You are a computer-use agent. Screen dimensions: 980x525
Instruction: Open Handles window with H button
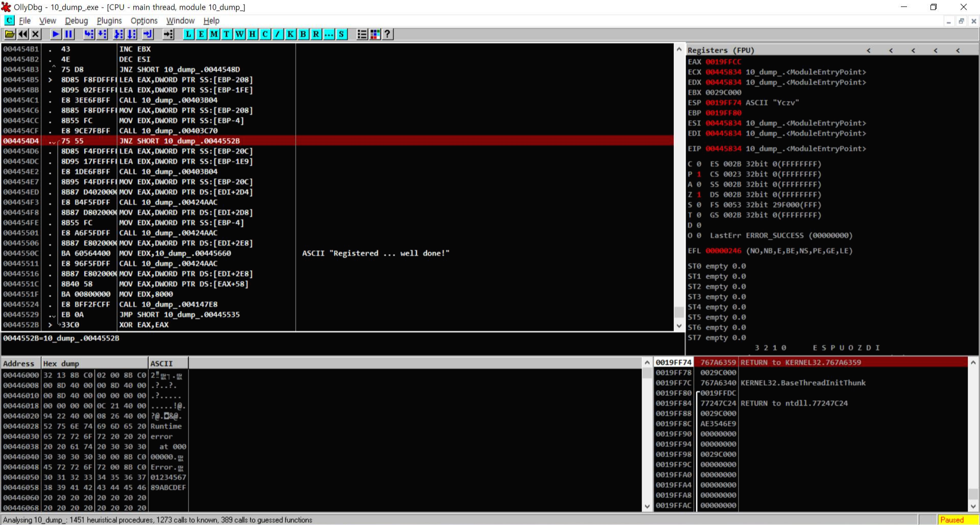click(x=253, y=34)
